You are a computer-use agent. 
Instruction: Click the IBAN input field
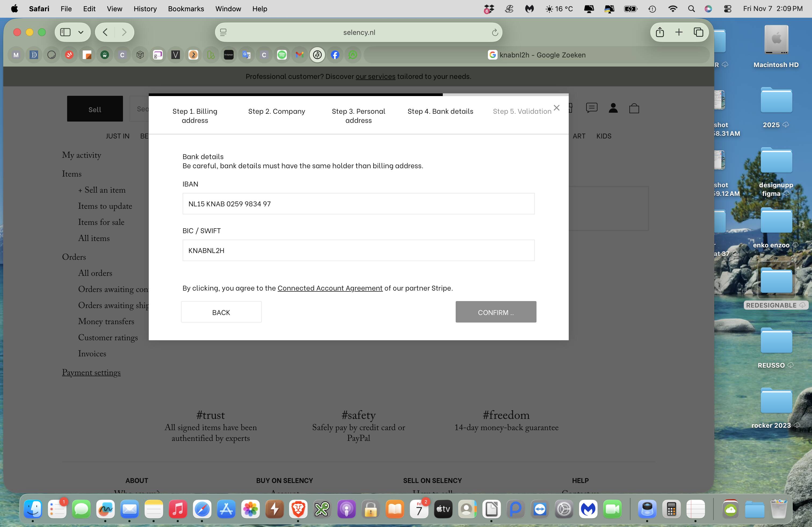pyautogui.click(x=358, y=204)
